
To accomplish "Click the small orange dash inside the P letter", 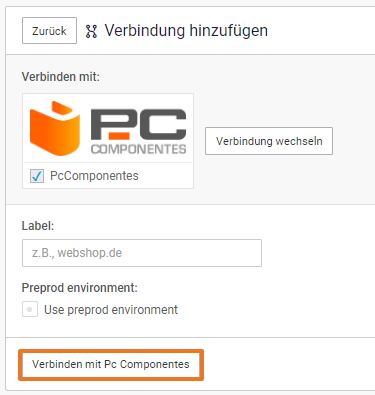I will [119, 136].
